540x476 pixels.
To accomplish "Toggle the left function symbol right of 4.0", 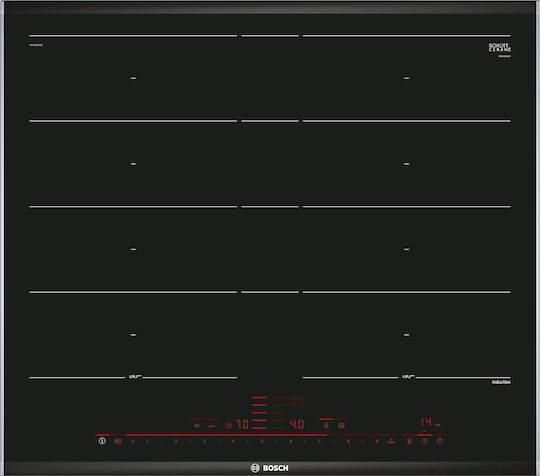I will point(326,426).
